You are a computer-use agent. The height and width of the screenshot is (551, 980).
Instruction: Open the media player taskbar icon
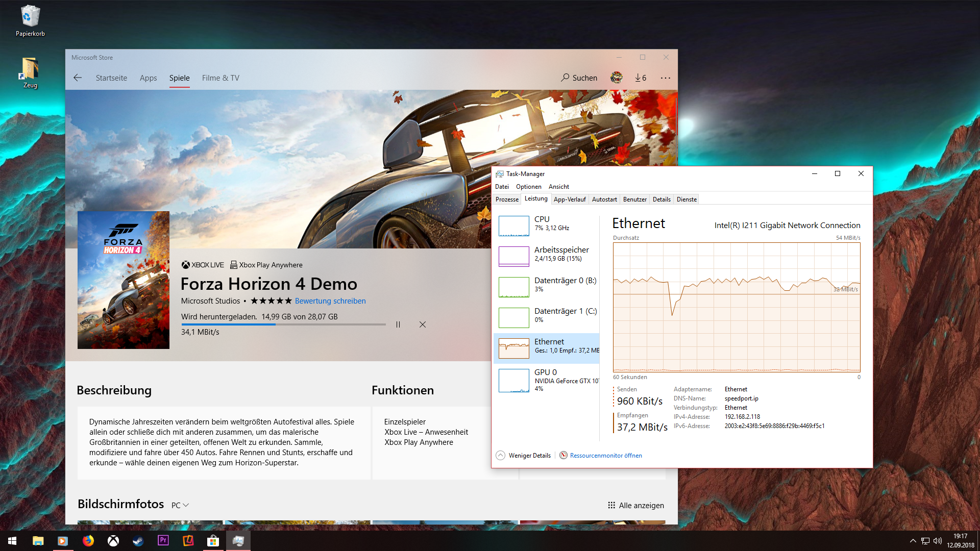tap(63, 541)
